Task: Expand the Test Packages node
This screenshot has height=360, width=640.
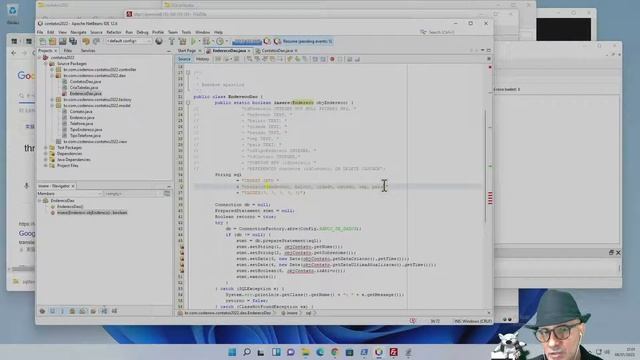Action: pos(46,148)
